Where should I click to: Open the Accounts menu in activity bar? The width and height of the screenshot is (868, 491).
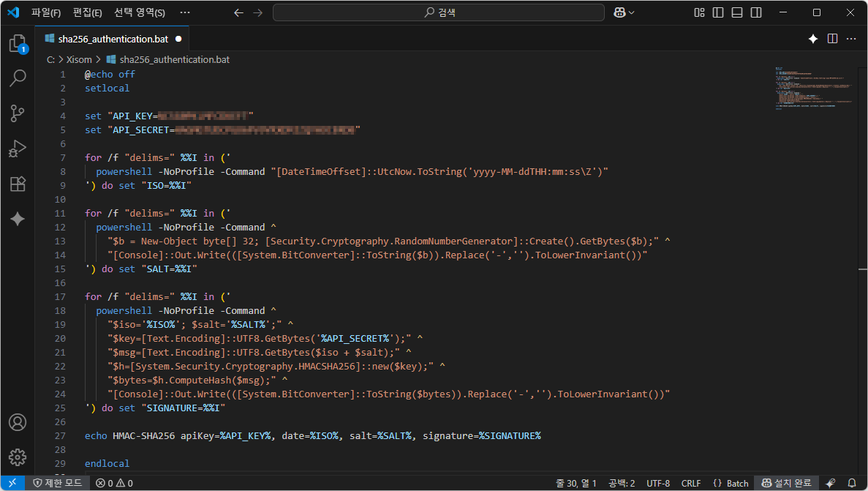coord(18,422)
